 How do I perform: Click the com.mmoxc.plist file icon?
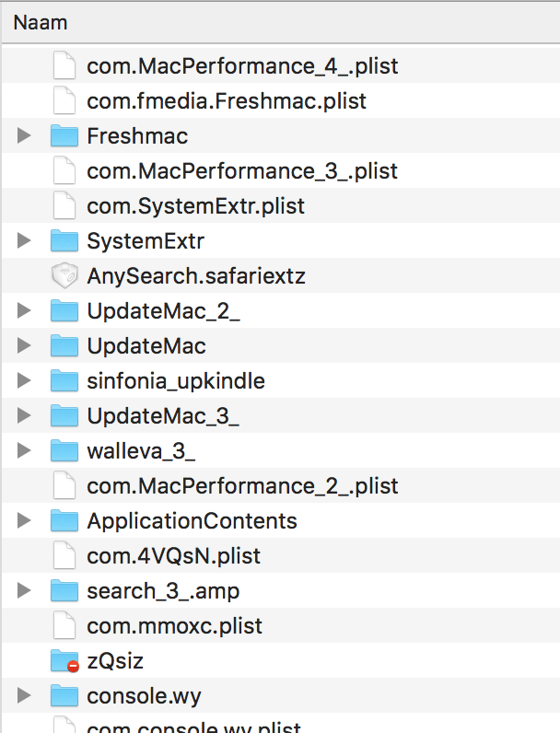tap(64, 625)
